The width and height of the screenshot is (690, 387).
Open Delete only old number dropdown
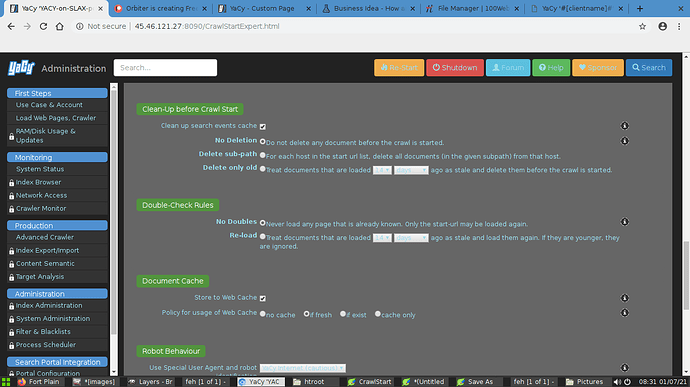pyautogui.click(x=382, y=170)
